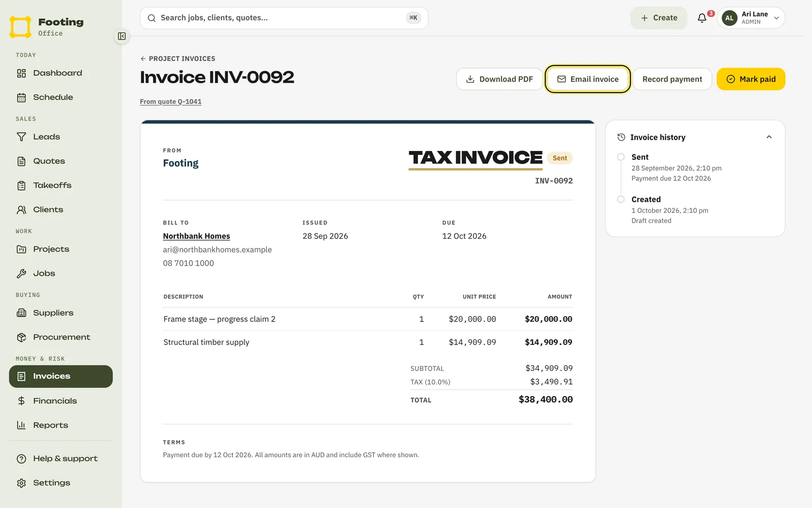Open the Schedule section

(x=61, y=98)
